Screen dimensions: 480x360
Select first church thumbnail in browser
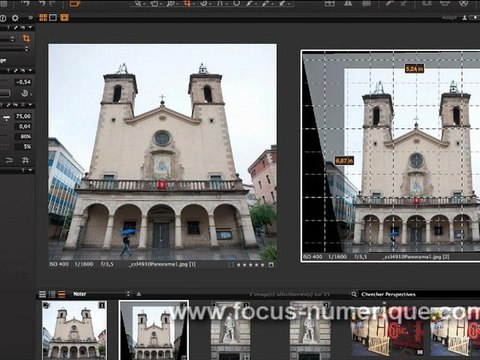click(74, 330)
